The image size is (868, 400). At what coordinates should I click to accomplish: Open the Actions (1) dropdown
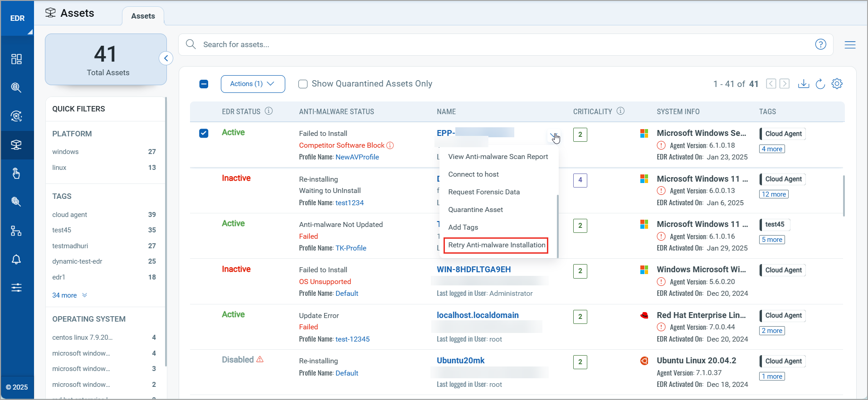click(x=253, y=84)
